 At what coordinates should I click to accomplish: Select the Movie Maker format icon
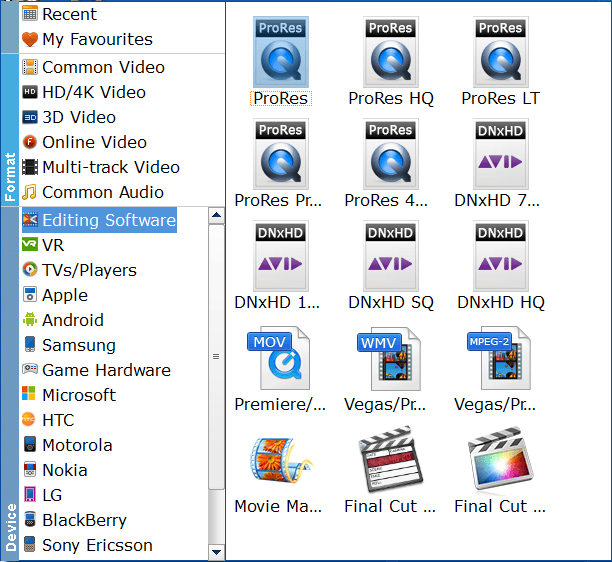282,460
